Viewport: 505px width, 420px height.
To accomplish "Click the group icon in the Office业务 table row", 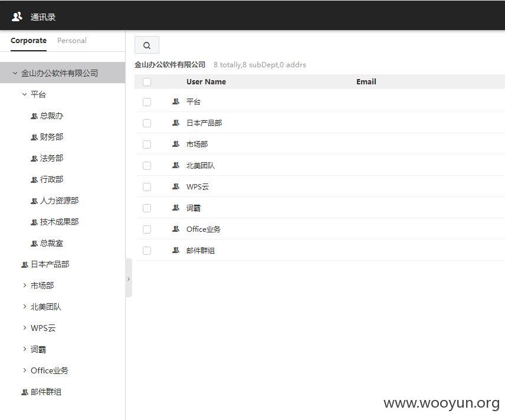I will point(176,229).
